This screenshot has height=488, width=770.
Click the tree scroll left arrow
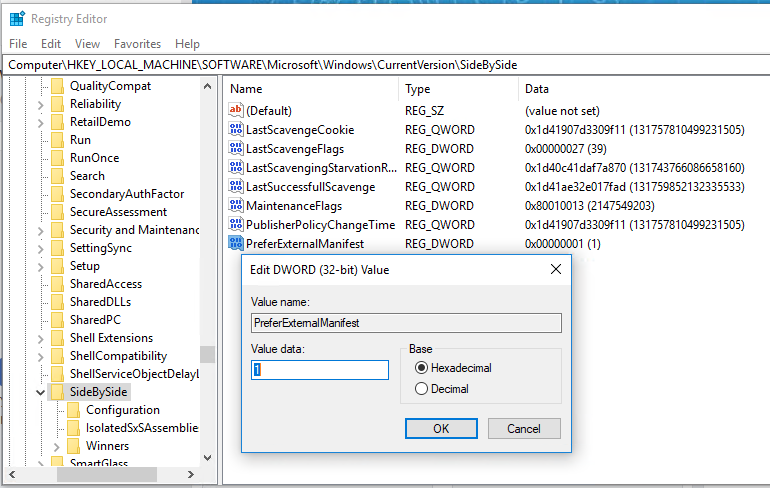coord(12,475)
